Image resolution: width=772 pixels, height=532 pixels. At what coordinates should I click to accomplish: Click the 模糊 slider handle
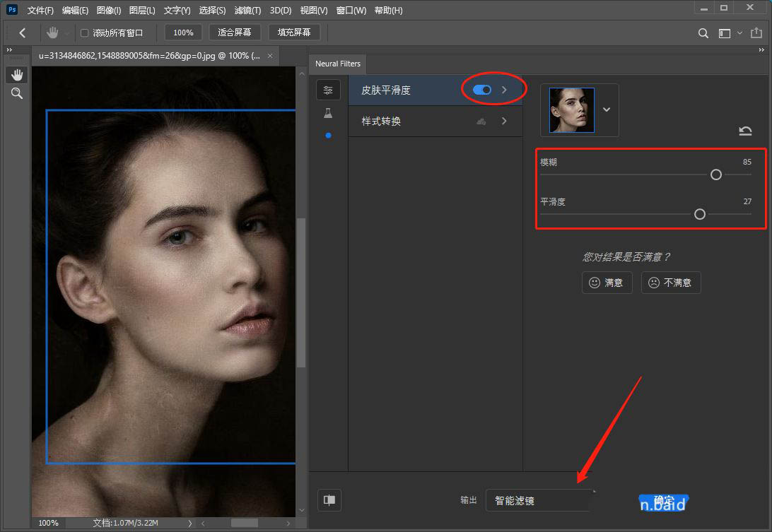[716, 175]
